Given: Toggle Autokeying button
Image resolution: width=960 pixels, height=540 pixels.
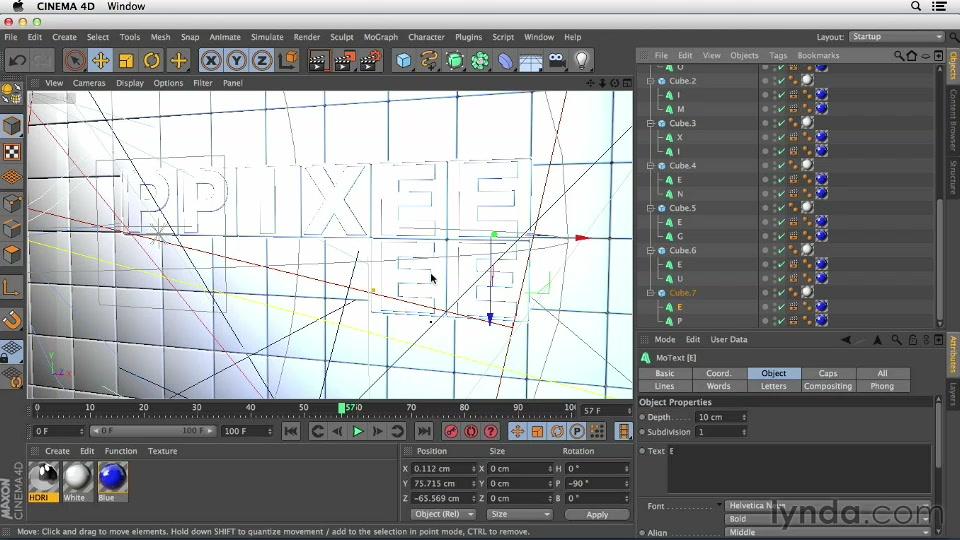Looking at the screenshot, I should coord(471,432).
